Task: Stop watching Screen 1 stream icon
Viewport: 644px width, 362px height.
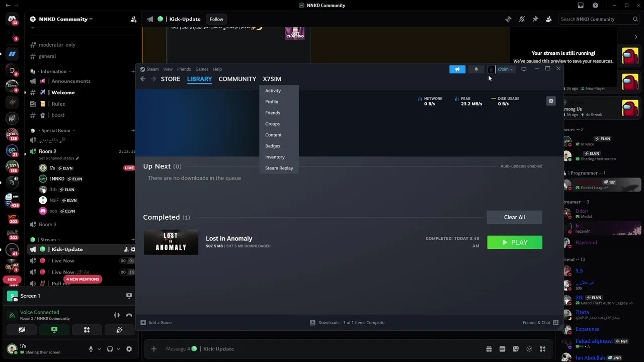Action: (x=129, y=296)
